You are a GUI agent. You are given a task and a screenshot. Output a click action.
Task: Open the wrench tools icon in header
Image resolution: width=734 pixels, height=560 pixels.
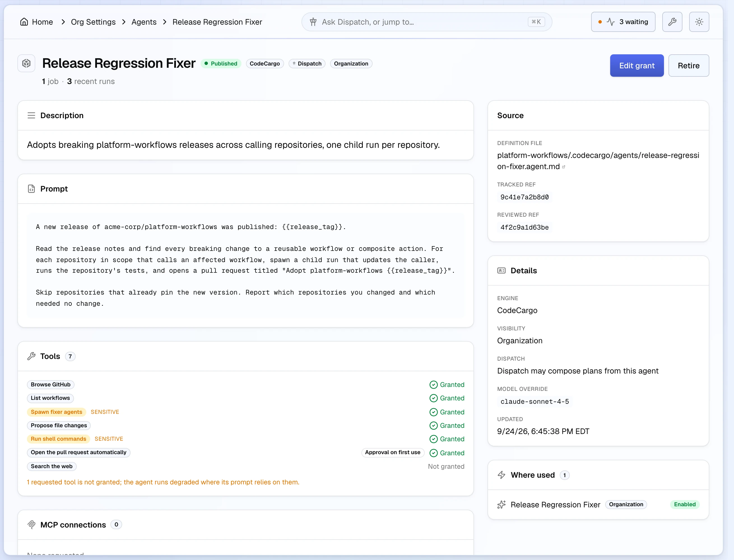[672, 22]
